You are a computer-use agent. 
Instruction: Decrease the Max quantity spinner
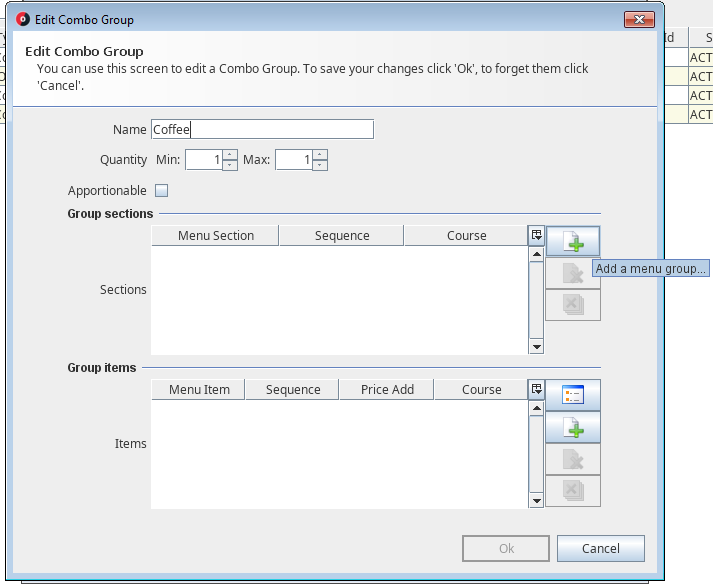[x=320, y=165]
